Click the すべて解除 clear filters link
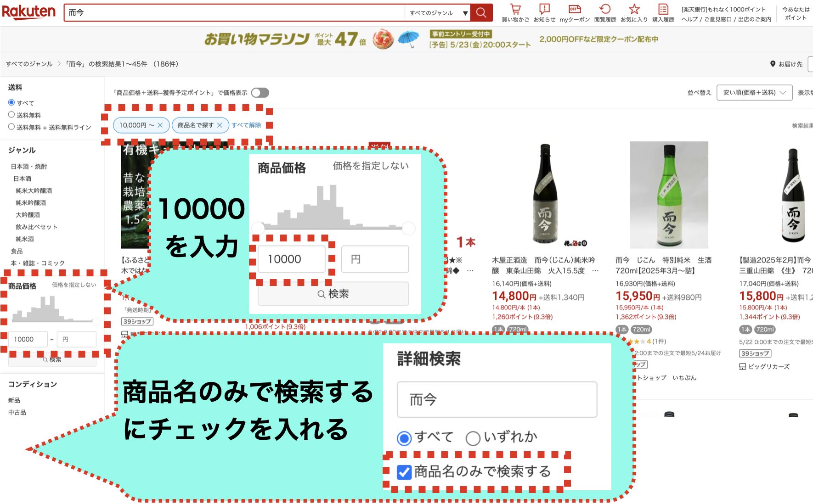 [x=246, y=125]
